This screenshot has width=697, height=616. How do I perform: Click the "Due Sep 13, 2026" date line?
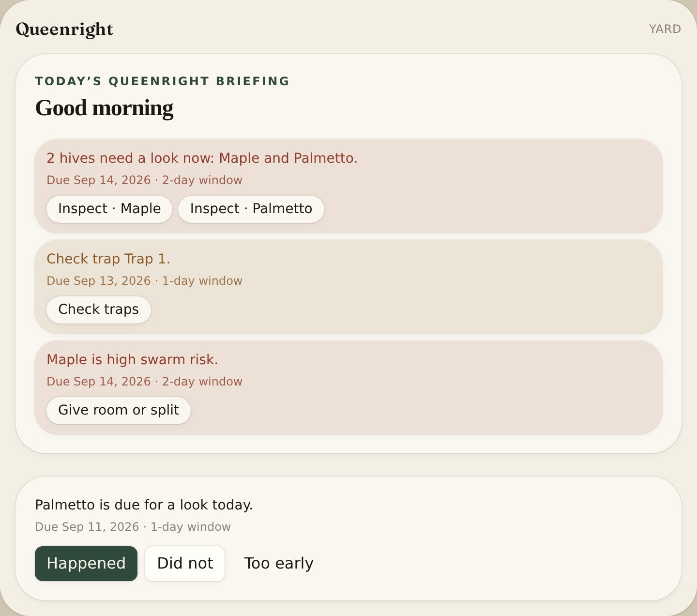(144, 281)
